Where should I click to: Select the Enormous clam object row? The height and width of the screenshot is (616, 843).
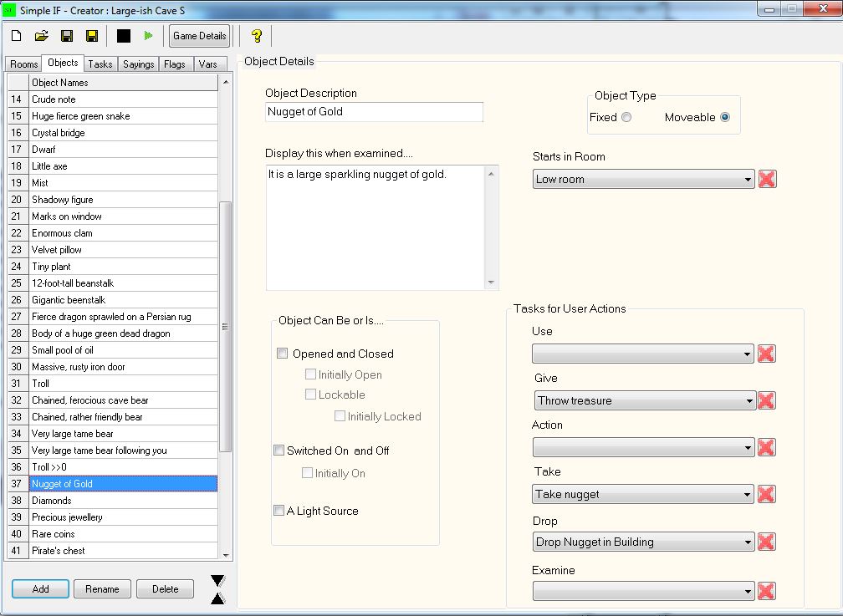[x=124, y=233]
